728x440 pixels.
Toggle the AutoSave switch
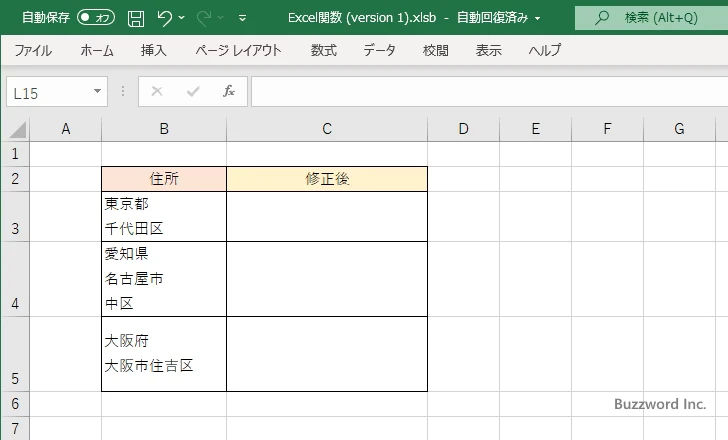coord(96,18)
